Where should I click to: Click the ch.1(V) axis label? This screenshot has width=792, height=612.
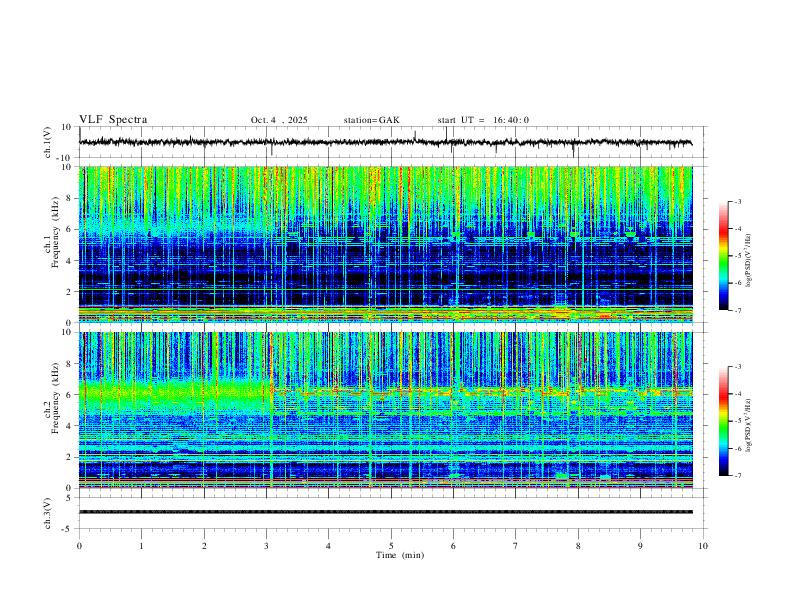click(x=48, y=142)
